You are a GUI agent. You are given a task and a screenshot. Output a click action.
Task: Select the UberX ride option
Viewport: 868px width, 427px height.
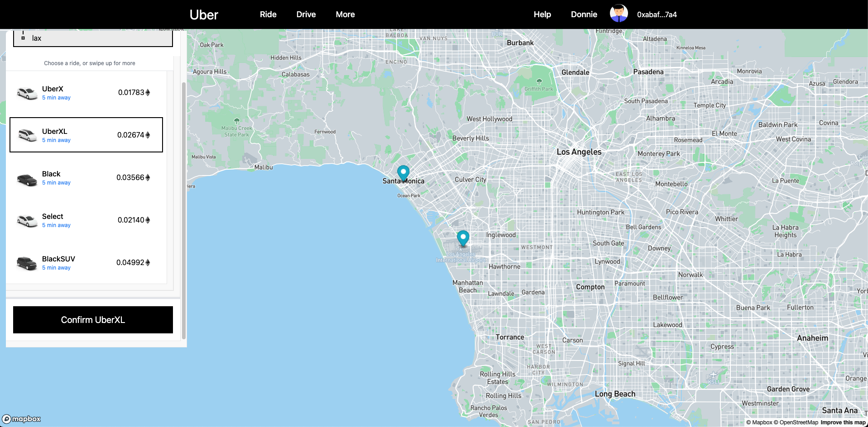(86, 92)
